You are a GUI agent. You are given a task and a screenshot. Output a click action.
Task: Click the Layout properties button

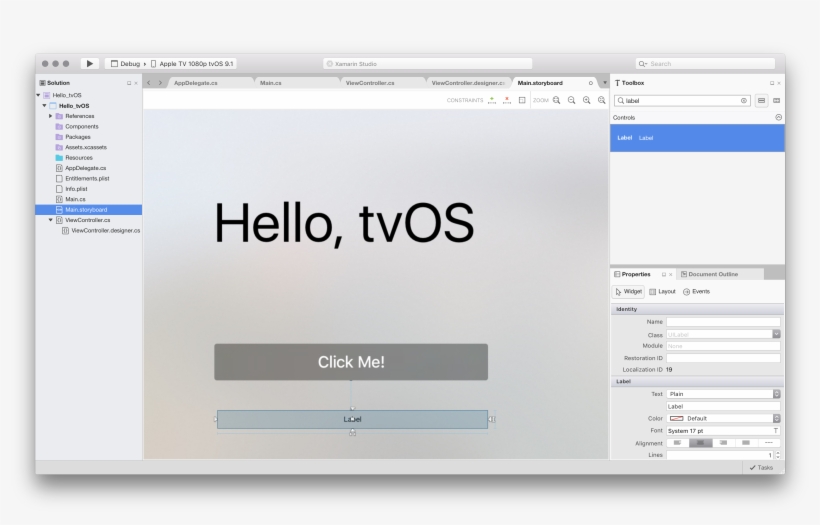[662, 291]
